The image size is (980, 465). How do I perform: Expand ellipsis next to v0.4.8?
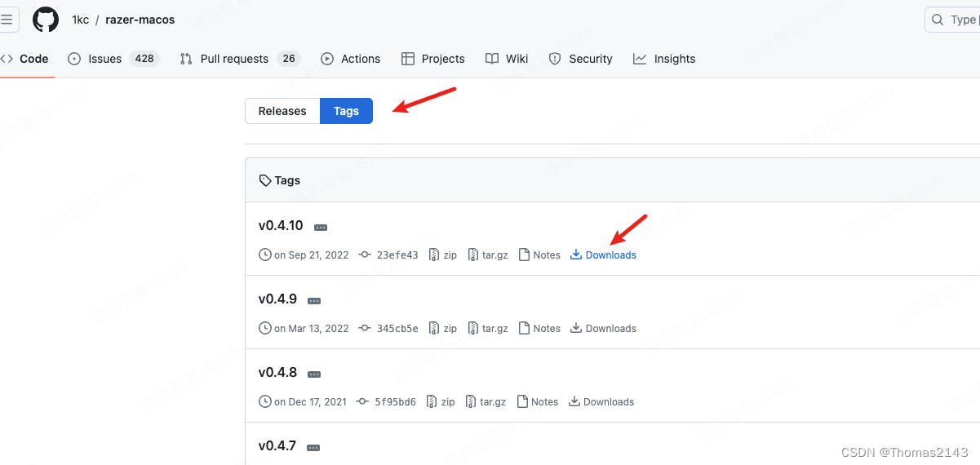click(x=314, y=374)
